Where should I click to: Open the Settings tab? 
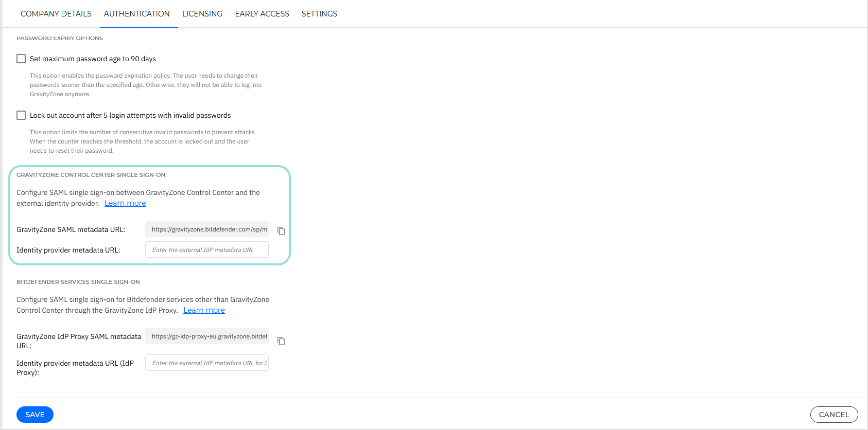pos(319,14)
